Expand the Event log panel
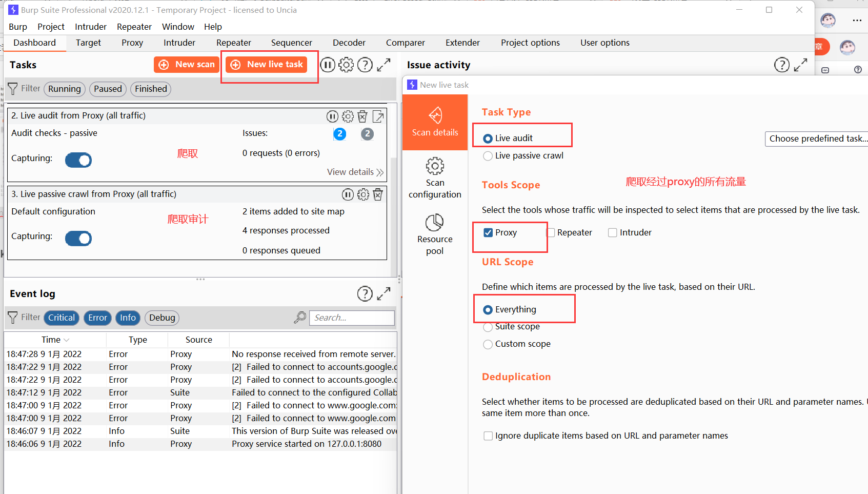 click(x=384, y=293)
